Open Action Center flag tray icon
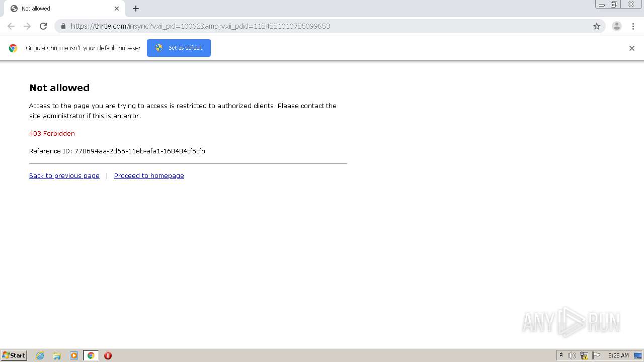 click(x=596, y=355)
